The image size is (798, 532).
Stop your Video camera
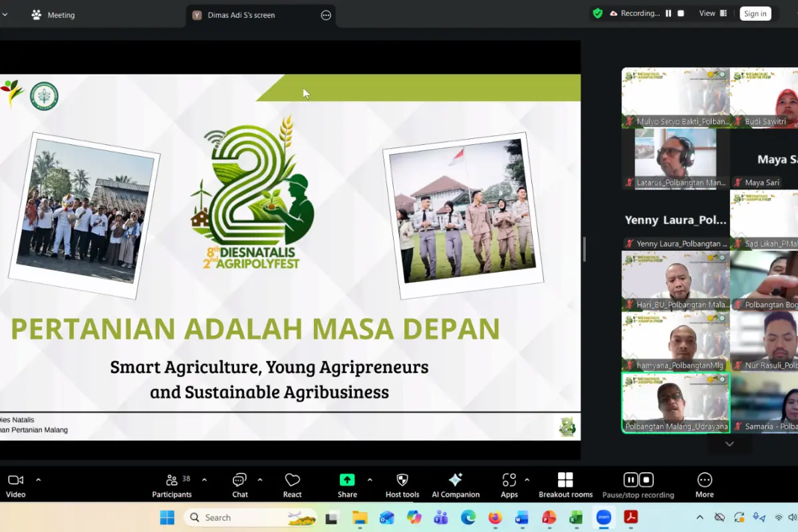click(x=15, y=484)
